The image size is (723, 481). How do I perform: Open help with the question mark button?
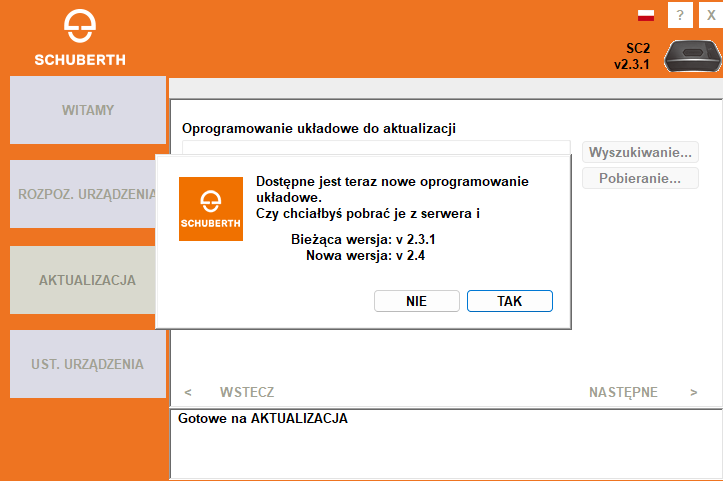(x=680, y=15)
